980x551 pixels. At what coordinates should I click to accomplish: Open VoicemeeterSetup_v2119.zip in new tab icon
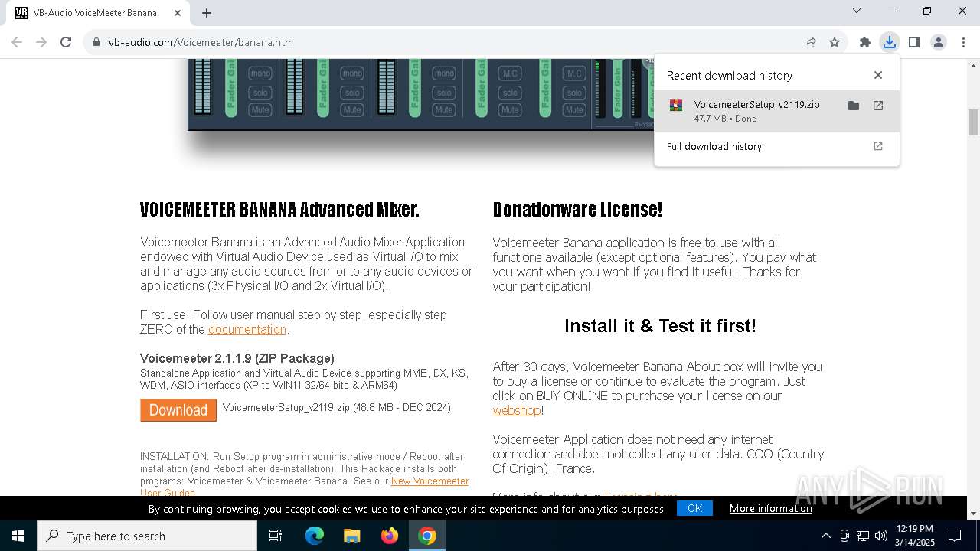point(878,106)
